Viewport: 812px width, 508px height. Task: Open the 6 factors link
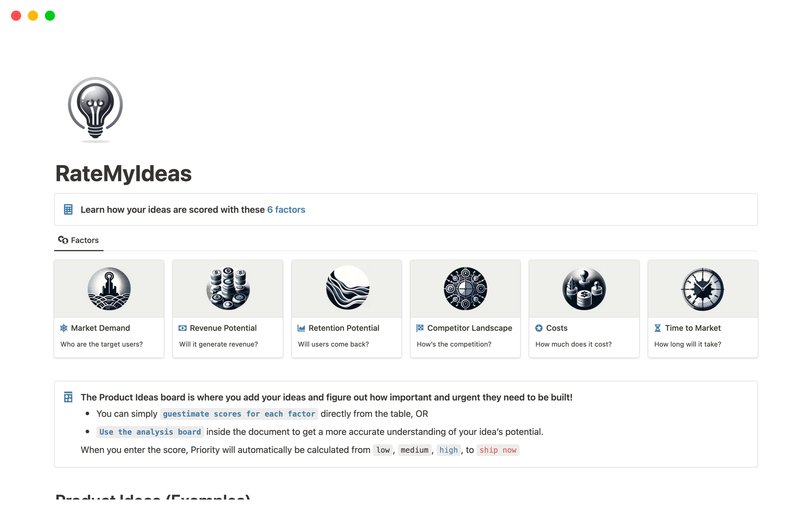(x=286, y=209)
